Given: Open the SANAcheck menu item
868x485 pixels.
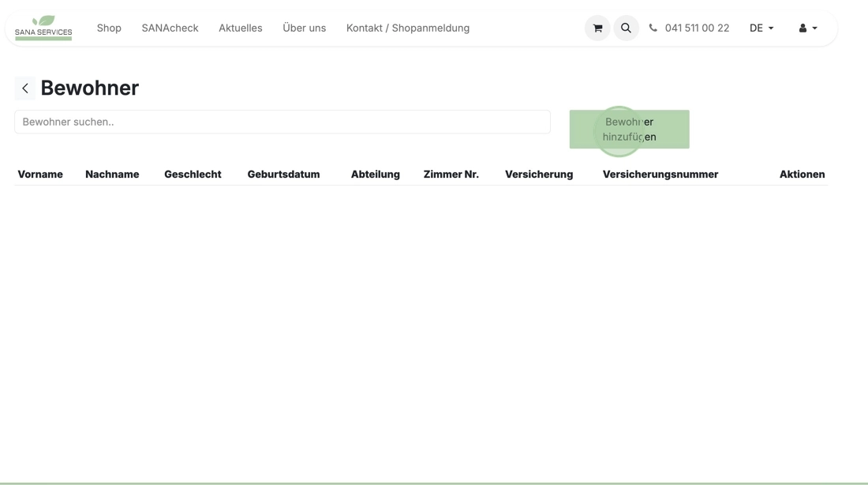Looking at the screenshot, I should 170,28.
